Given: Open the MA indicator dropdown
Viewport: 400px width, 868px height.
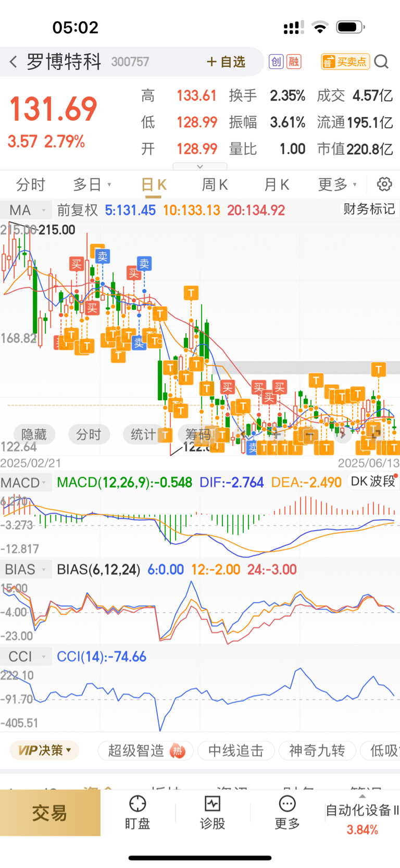Looking at the screenshot, I should 26,210.
